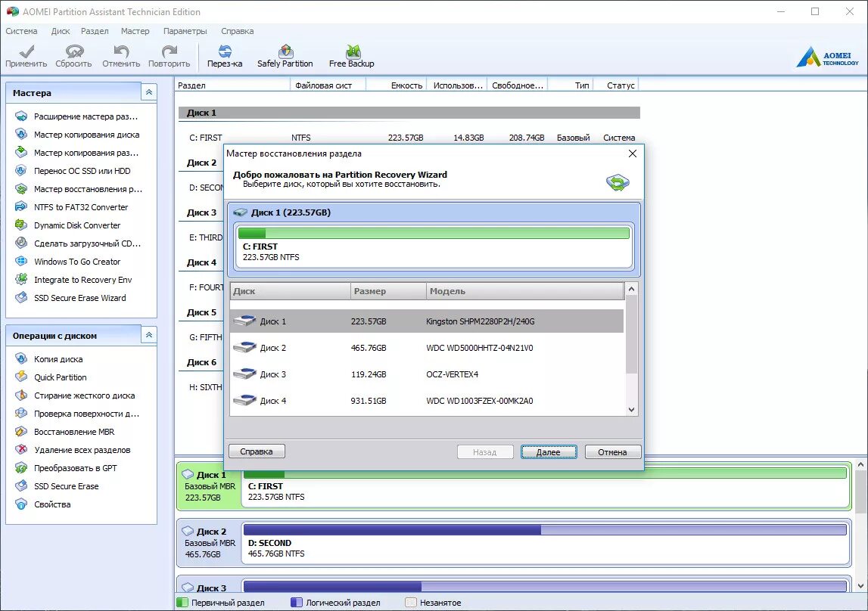Sort wizard list by Модель column
The height and width of the screenshot is (611, 868).
point(524,291)
